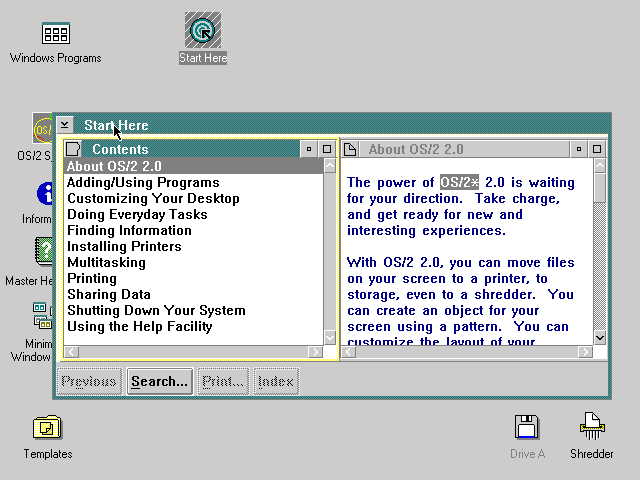640x480 pixels.
Task: Maximize the About OS/2 2.0 pane
Action: [597, 149]
